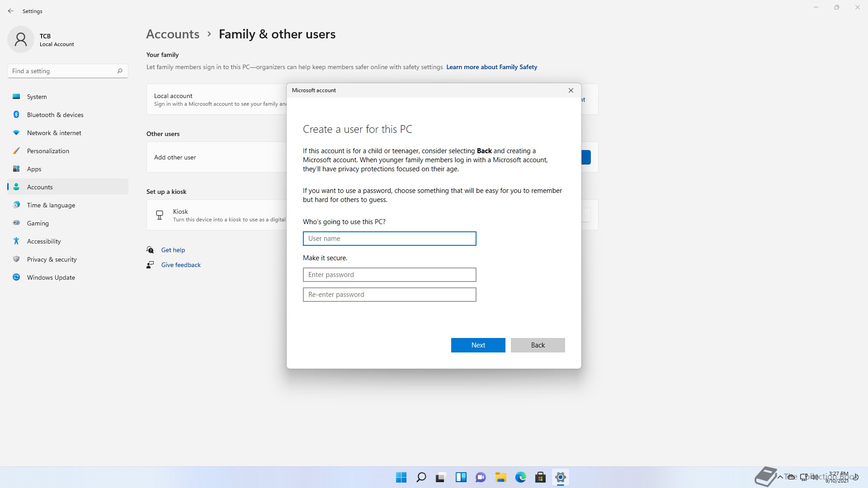Click the System monitor icon
Image resolution: width=868 pixels, height=488 pixels.
click(x=16, y=96)
